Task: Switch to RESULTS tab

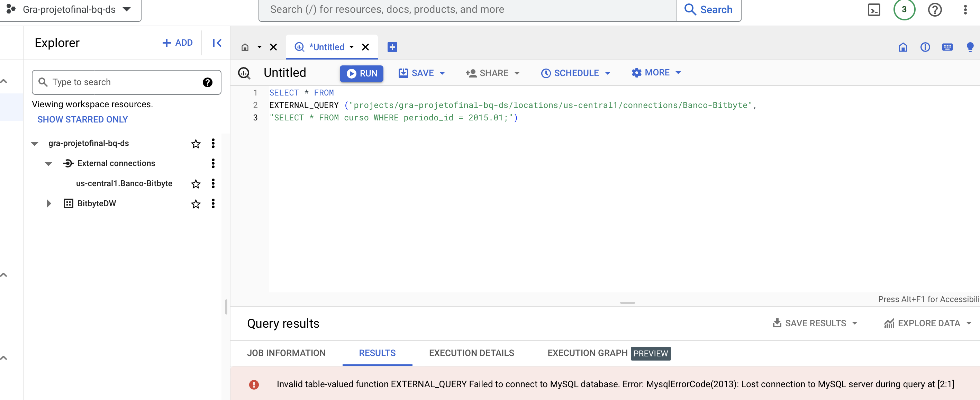Action: coord(377,353)
